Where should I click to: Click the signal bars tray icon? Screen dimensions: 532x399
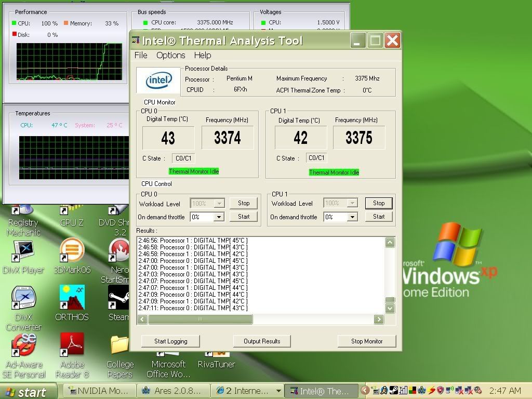[x=403, y=391]
